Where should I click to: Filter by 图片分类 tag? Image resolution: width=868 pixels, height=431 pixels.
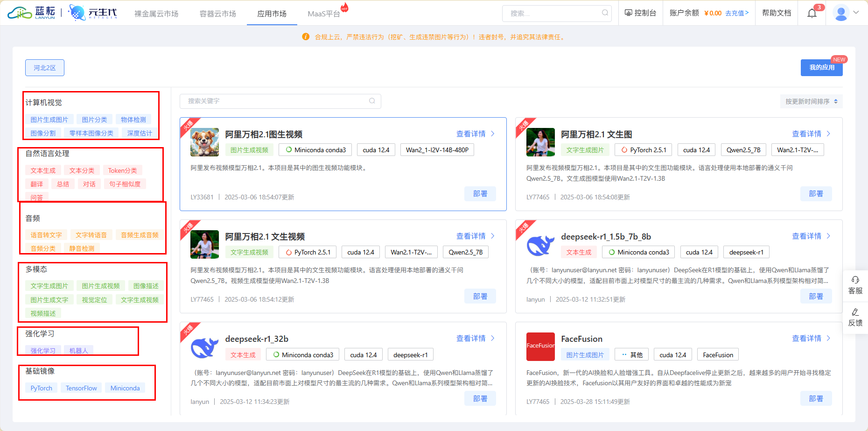click(x=94, y=120)
